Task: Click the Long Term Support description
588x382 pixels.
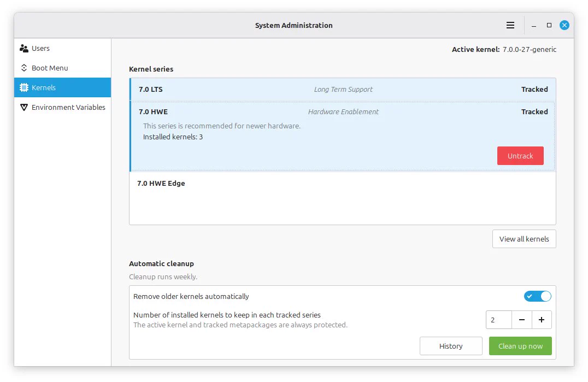Action: (343, 89)
